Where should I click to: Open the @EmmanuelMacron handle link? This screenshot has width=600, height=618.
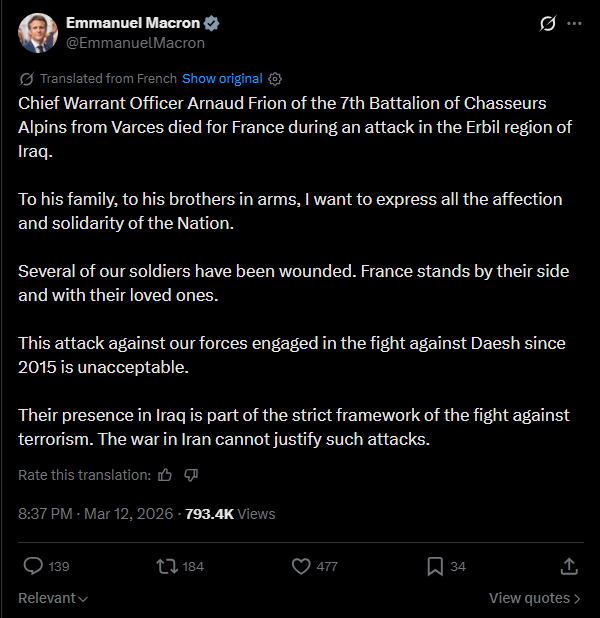pos(136,43)
